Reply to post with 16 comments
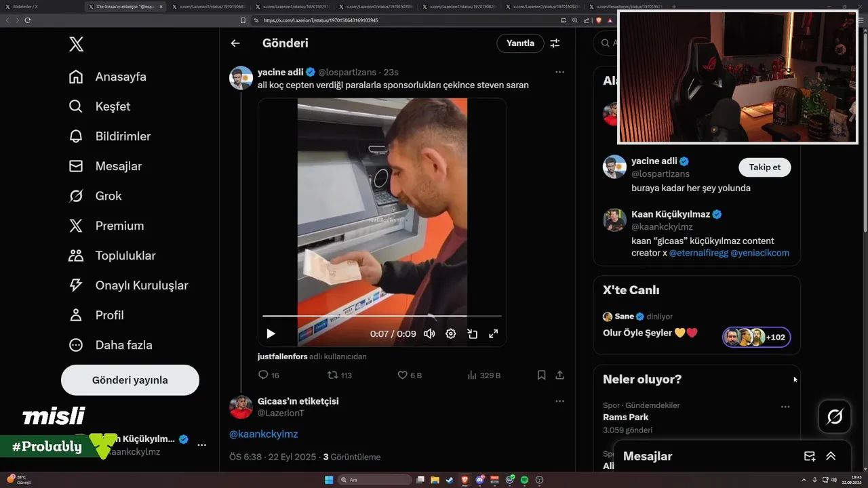This screenshot has width=868, height=488. 269,375
